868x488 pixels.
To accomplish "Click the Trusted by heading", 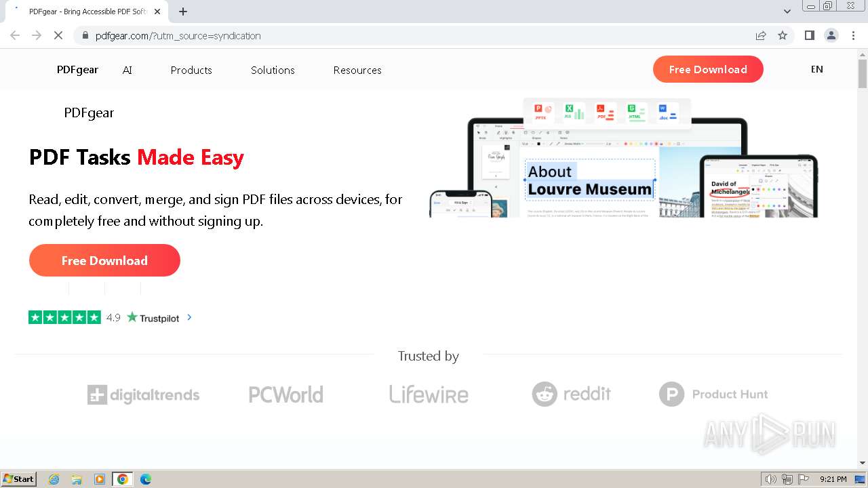I will point(428,356).
